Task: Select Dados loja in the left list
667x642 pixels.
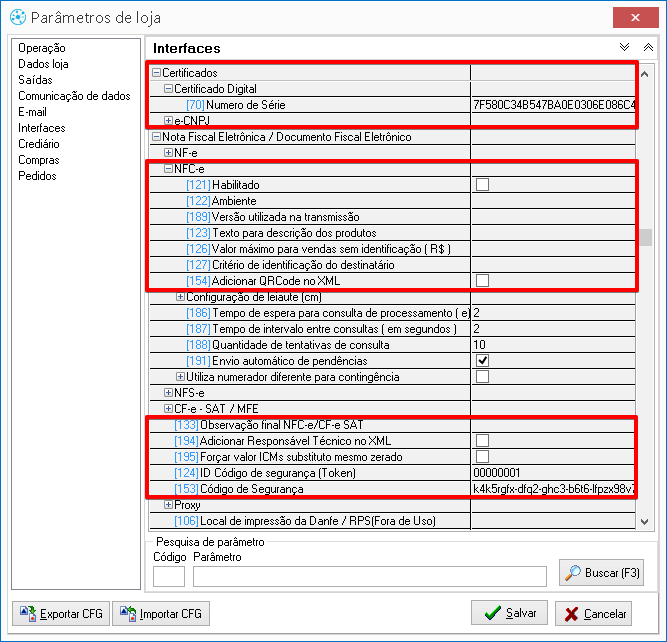Action: [x=43, y=64]
